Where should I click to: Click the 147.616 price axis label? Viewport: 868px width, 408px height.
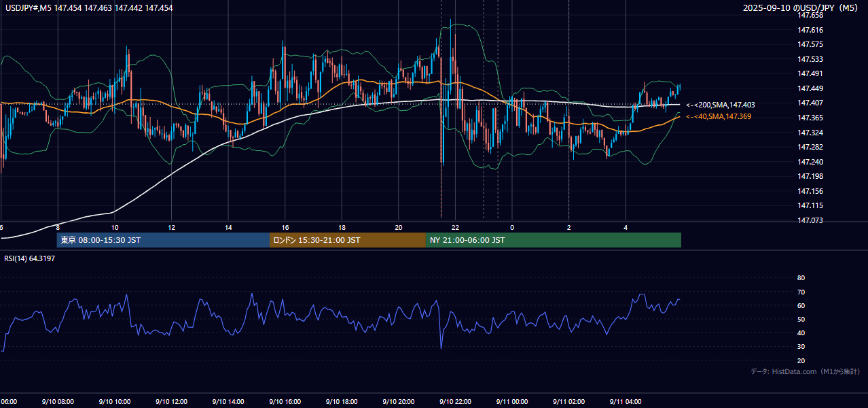[811, 30]
